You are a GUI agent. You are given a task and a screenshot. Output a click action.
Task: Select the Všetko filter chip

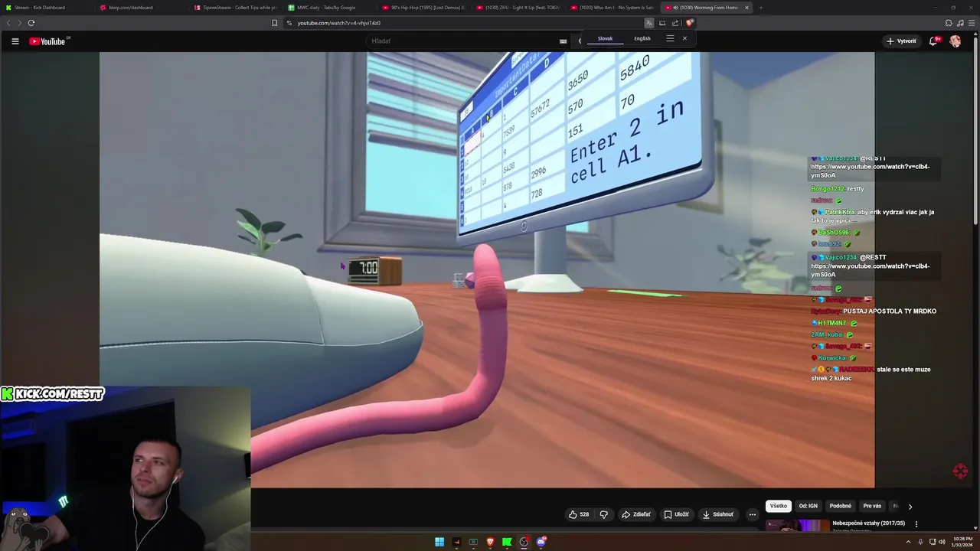click(779, 506)
